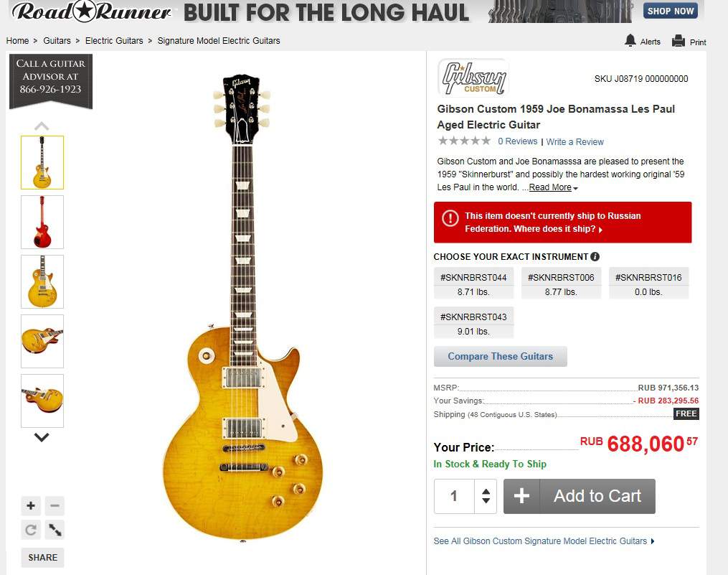Select instrument #SKNRBRST006

coord(561,284)
